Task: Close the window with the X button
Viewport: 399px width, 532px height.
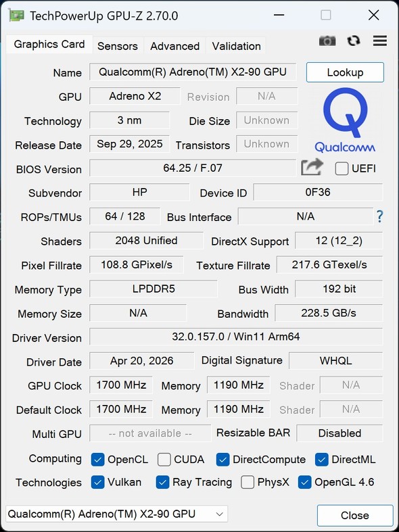Action: click(x=373, y=16)
